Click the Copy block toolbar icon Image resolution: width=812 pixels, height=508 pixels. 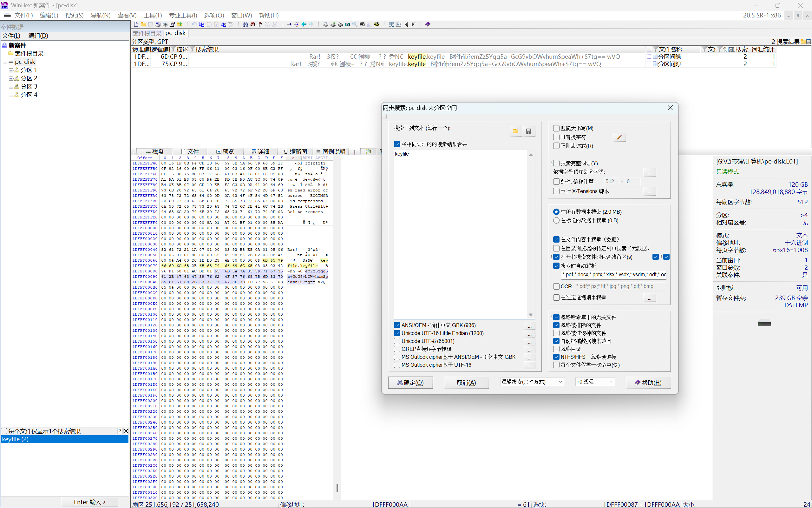pyautogui.click(x=202, y=24)
